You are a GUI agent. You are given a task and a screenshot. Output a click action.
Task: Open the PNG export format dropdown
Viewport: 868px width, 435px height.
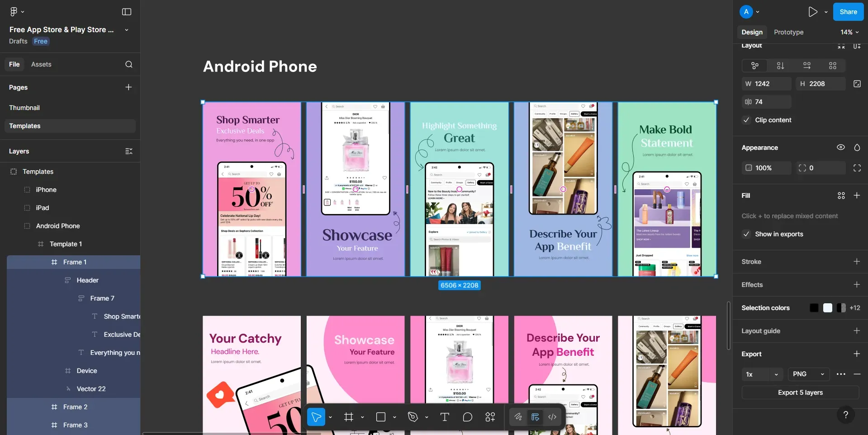coord(808,374)
